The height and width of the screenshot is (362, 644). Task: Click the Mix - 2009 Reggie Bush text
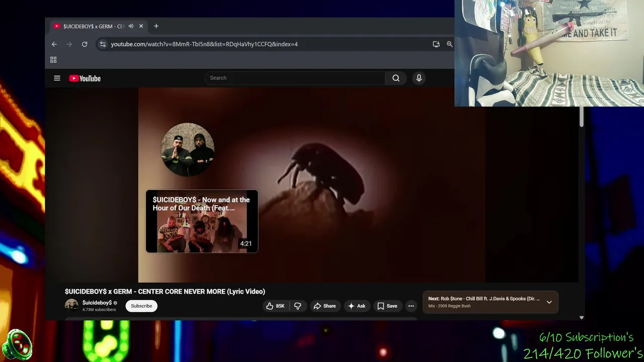(x=449, y=306)
